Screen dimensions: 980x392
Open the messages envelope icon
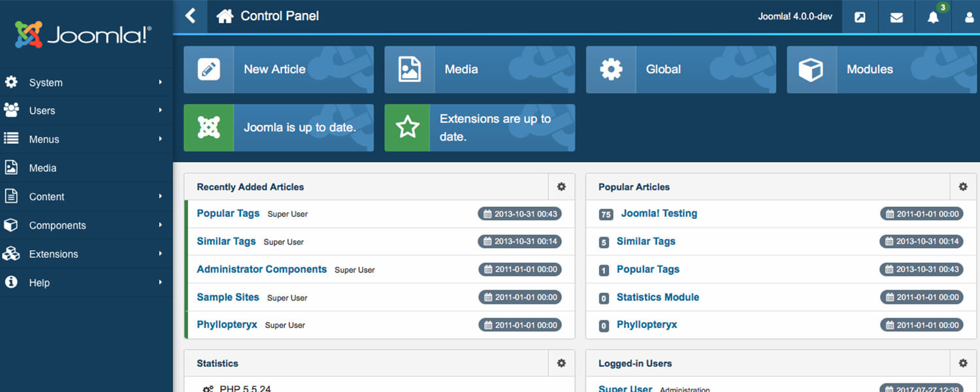click(x=896, y=18)
